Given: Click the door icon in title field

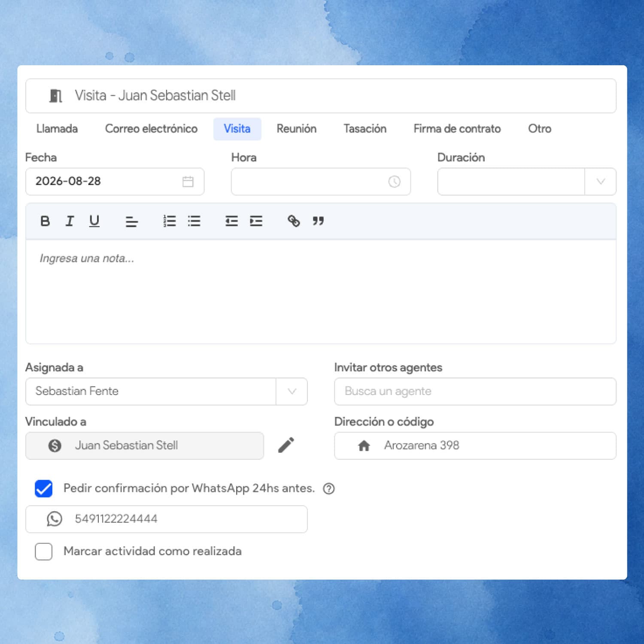Looking at the screenshot, I should (56, 96).
